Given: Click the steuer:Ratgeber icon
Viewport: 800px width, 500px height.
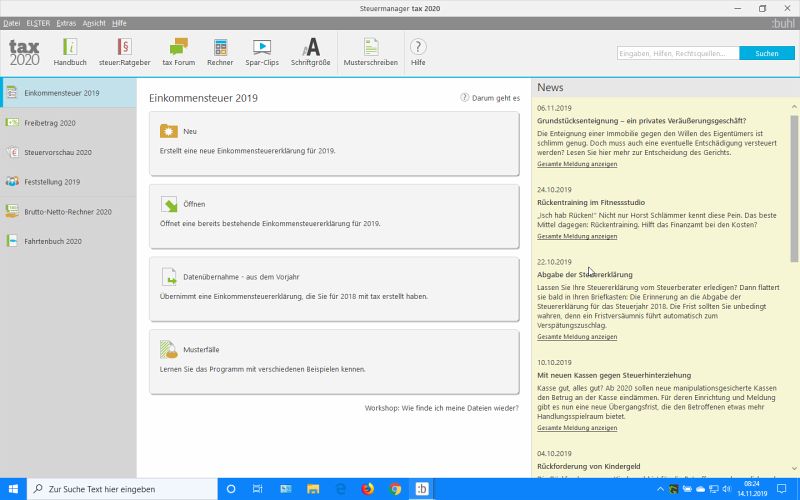Looking at the screenshot, I should 124,52.
